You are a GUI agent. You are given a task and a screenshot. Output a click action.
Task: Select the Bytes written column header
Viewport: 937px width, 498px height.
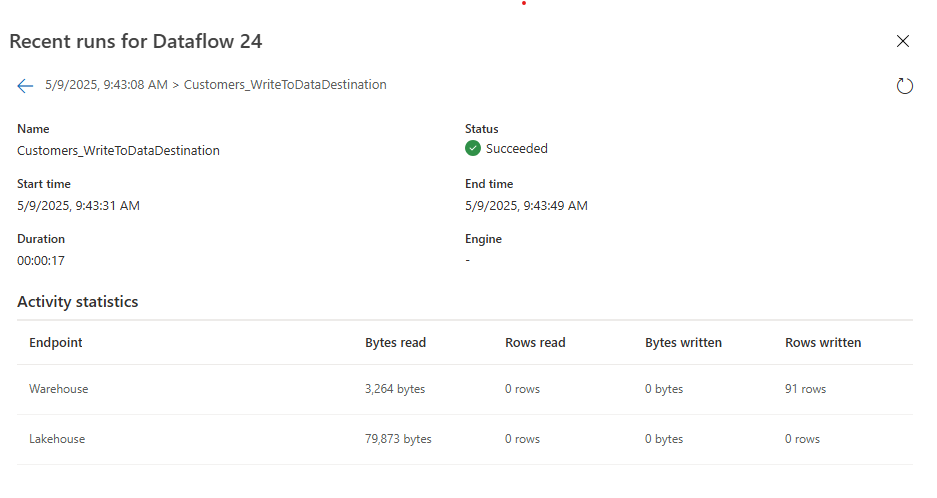point(683,343)
